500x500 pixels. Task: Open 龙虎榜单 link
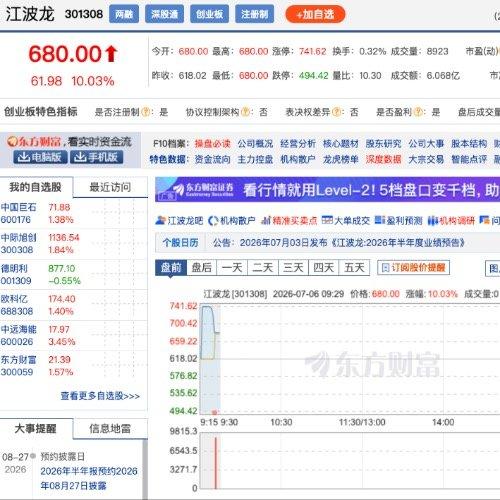(x=341, y=160)
